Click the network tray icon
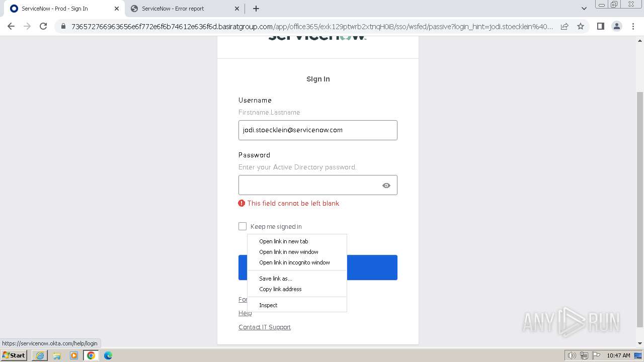Viewport: 644px width, 362px height. pyautogui.click(x=584, y=355)
